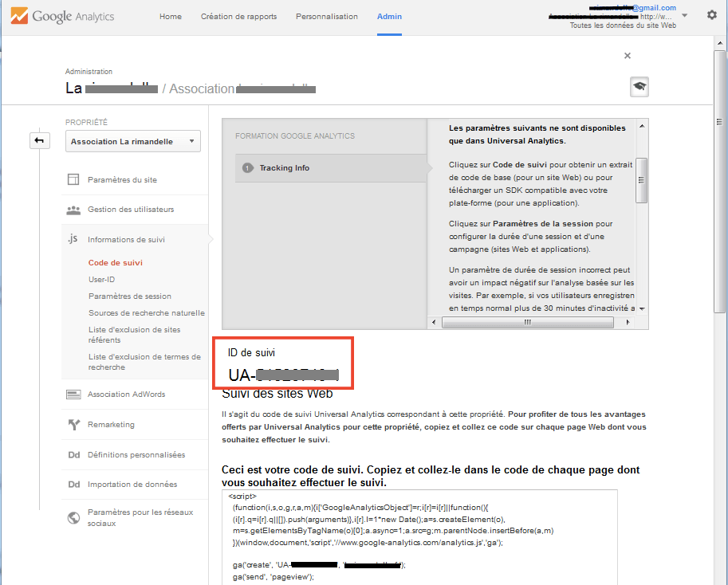Close the administration panel with X
Viewport: 728px width, 585px height.
pyautogui.click(x=628, y=56)
